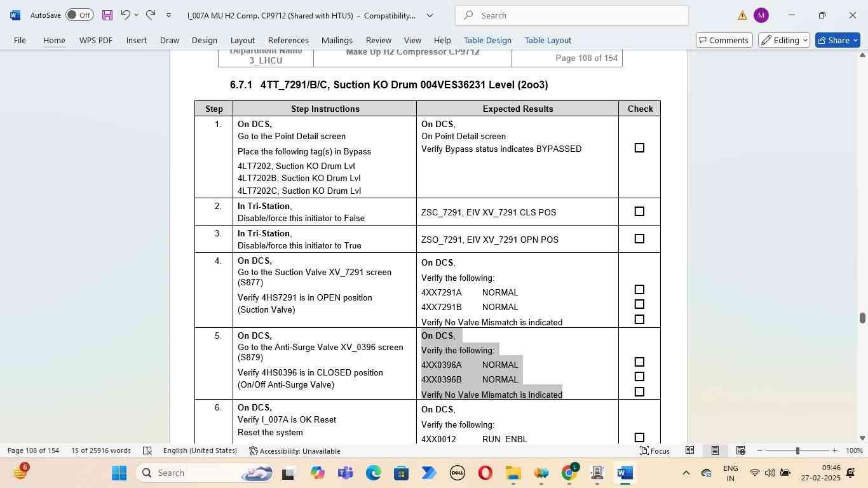Open the warning alert icon in title bar
The height and width of the screenshot is (488, 868).
click(742, 15)
